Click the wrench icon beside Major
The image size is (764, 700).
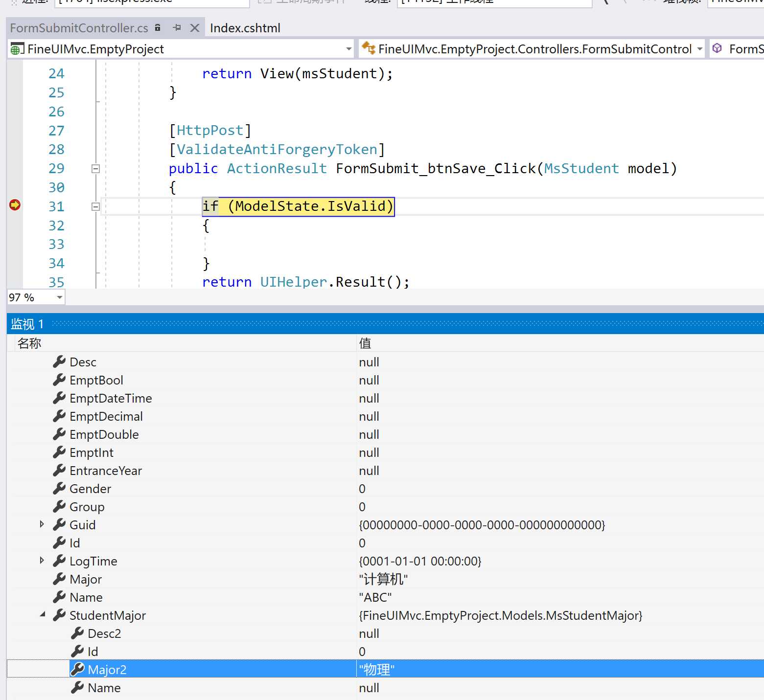59,579
